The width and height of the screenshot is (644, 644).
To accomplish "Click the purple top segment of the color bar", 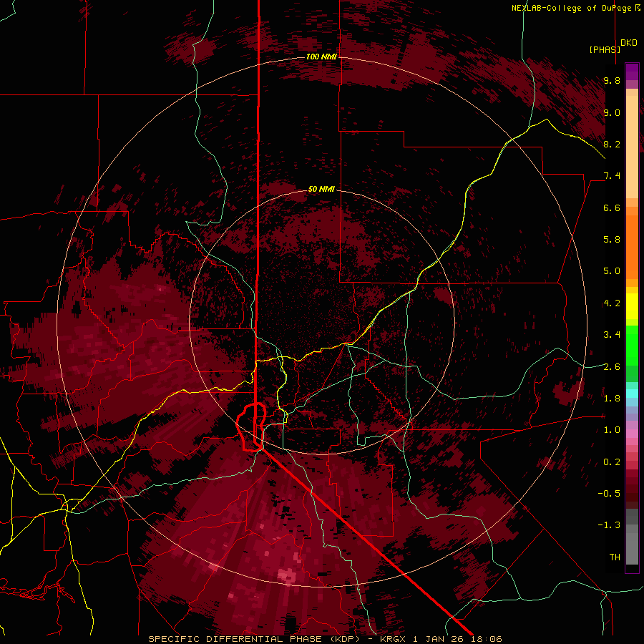I will [x=632, y=72].
